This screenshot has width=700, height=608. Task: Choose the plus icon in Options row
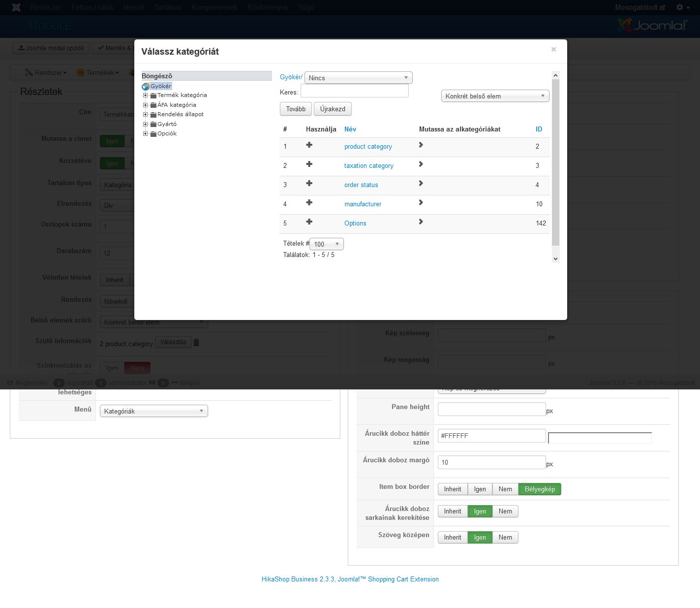(309, 222)
